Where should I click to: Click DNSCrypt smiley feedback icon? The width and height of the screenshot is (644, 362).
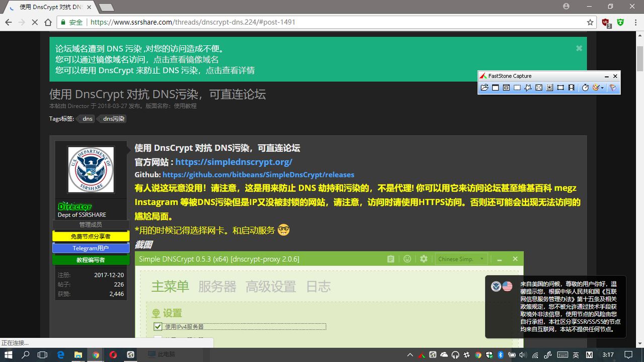pyautogui.click(x=408, y=259)
